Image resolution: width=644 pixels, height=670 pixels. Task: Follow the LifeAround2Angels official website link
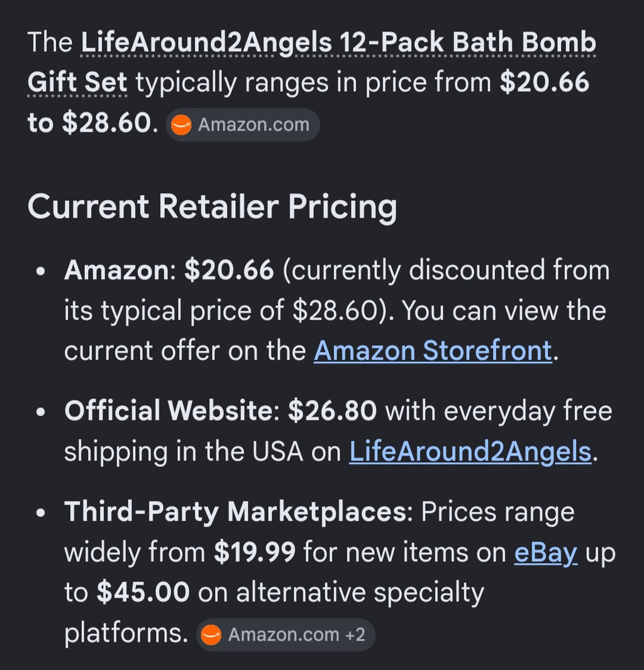point(470,451)
